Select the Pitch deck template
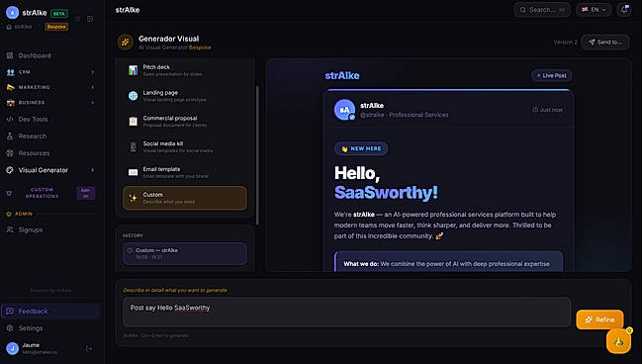This screenshot has width=642, height=364. (185, 70)
